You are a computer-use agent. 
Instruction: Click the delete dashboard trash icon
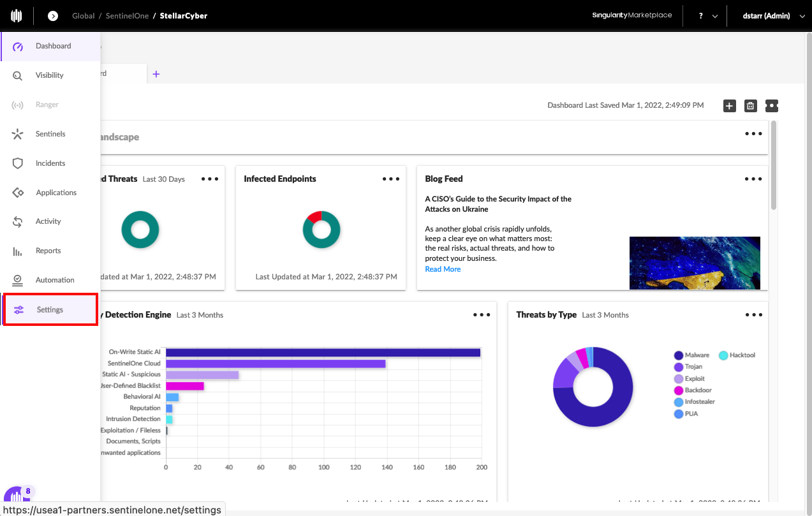click(751, 106)
